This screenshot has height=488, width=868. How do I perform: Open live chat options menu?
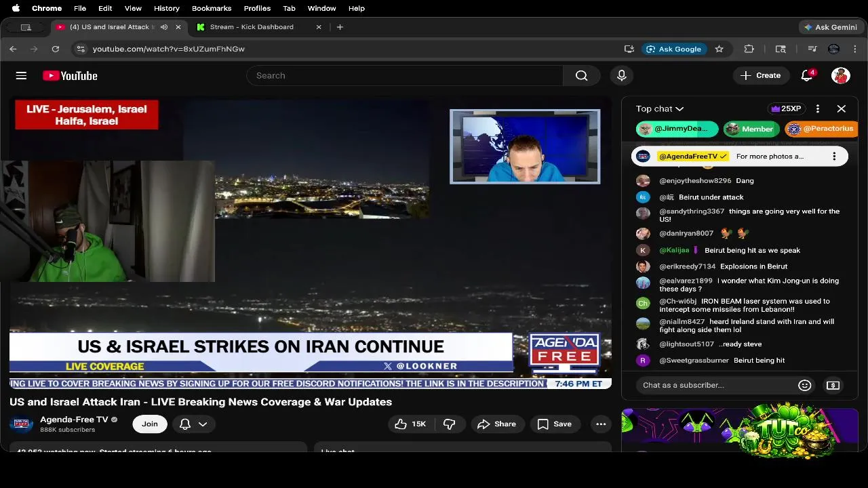(x=818, y=108)
